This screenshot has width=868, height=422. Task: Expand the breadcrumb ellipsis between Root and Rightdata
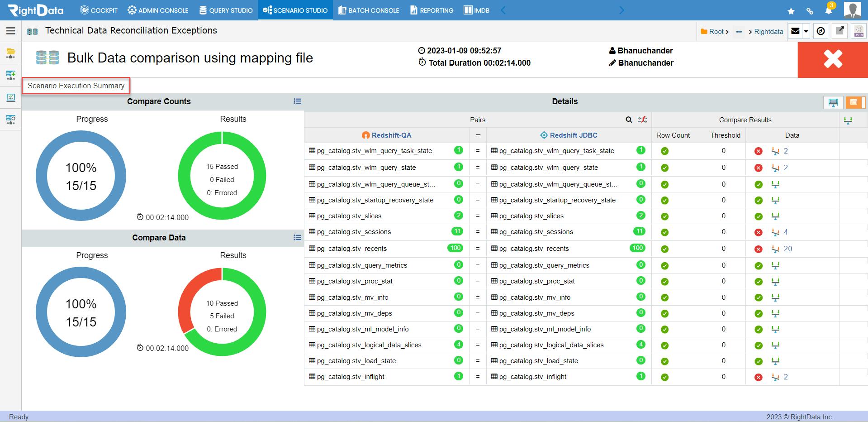pos(739,31)
